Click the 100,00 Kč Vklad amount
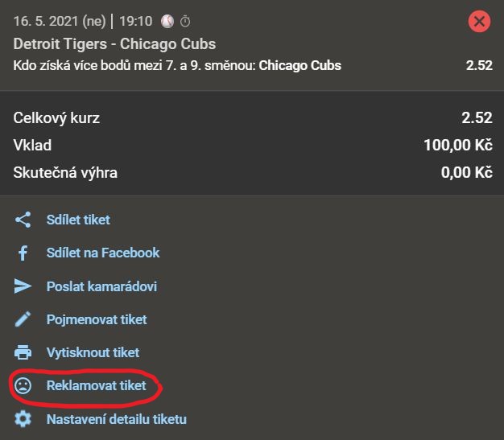The height and width of the screenshot is (440, 504). pos(457,146)
